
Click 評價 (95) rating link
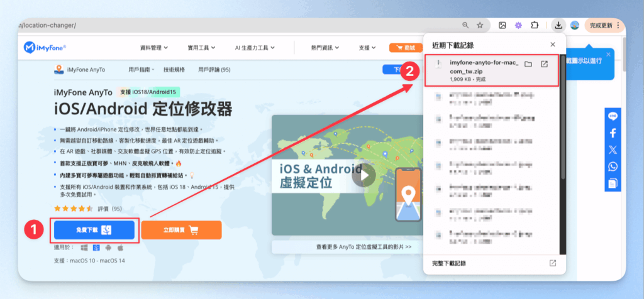click(110, 209)
